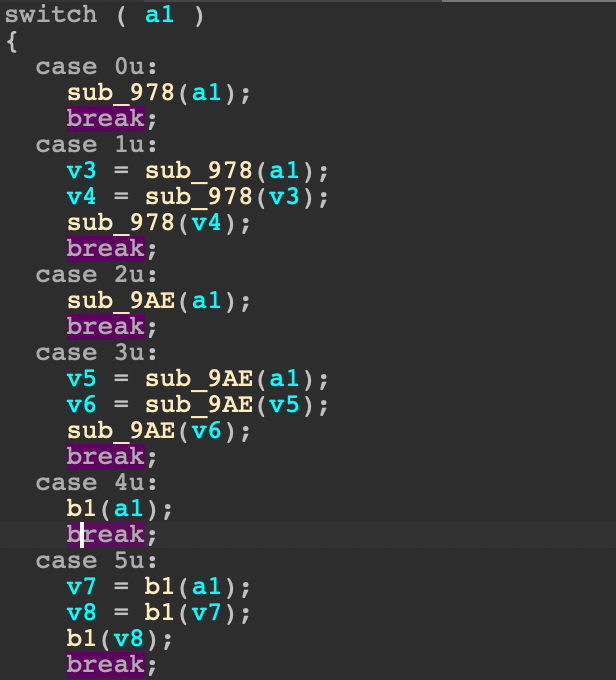Click the b1 call in 'b1(v8);' line
Screen dimensions: 616x680
tap(82, 639)
